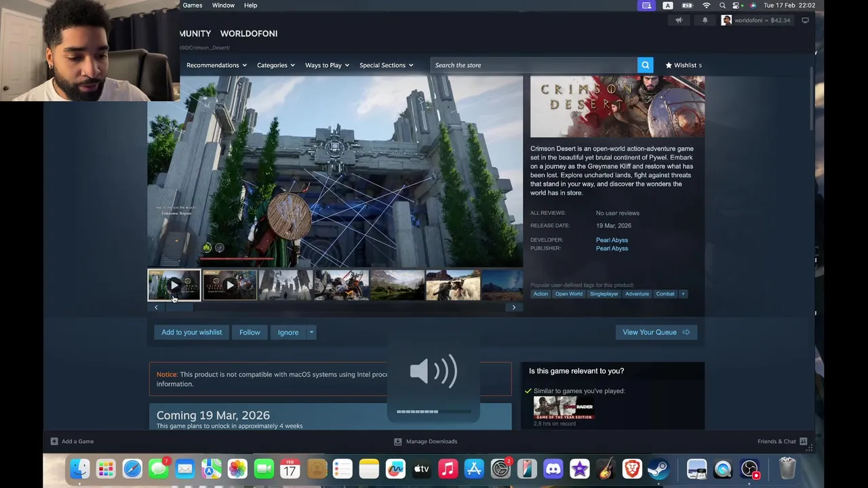Click the Wi-Fi icon in menu bar
Screen dimensions: 868x488
tap(706, 5)
